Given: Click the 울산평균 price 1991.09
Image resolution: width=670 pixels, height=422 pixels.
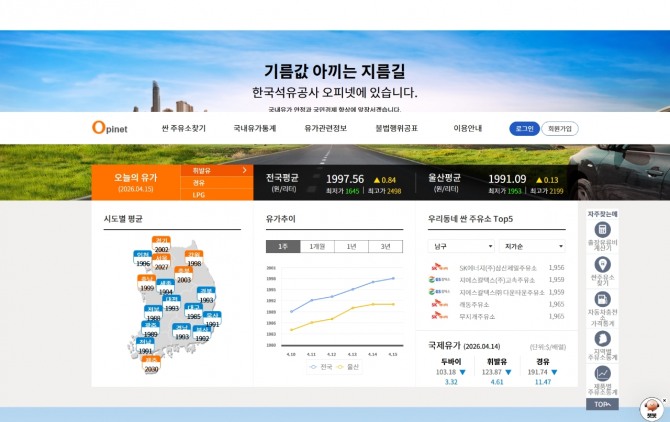Looking at the screenshot, I should 507,179.
